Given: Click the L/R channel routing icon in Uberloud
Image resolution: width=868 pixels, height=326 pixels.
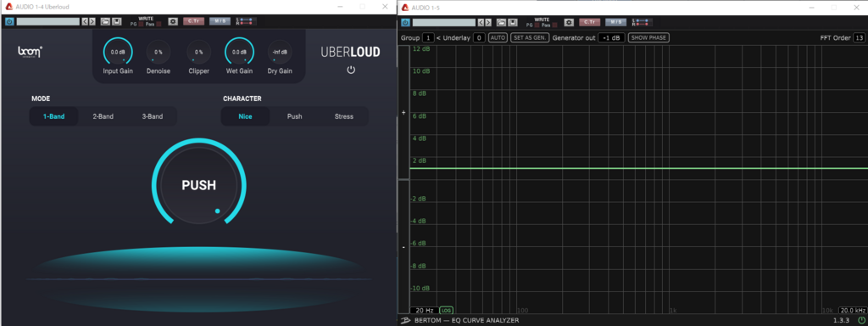Looking at the screenshot, I should tap(246, 21).
